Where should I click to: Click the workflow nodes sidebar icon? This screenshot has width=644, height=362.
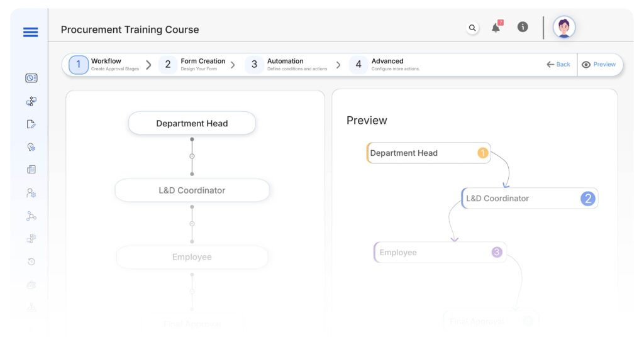coord(31,101)
